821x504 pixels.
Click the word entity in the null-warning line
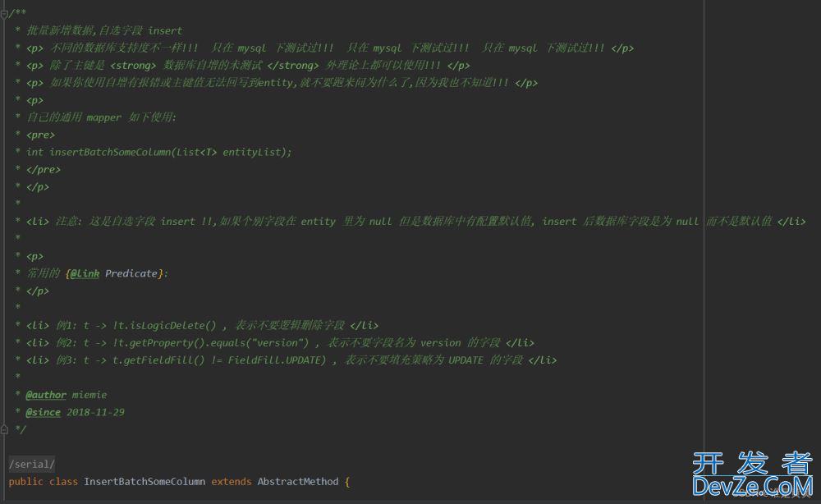pyautogui.click(x=318, y=222)
